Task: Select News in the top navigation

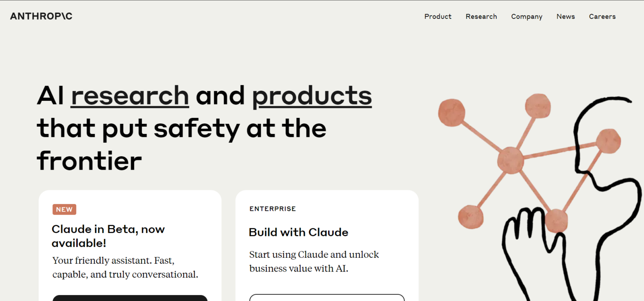Action: click(x=566, y=16)
